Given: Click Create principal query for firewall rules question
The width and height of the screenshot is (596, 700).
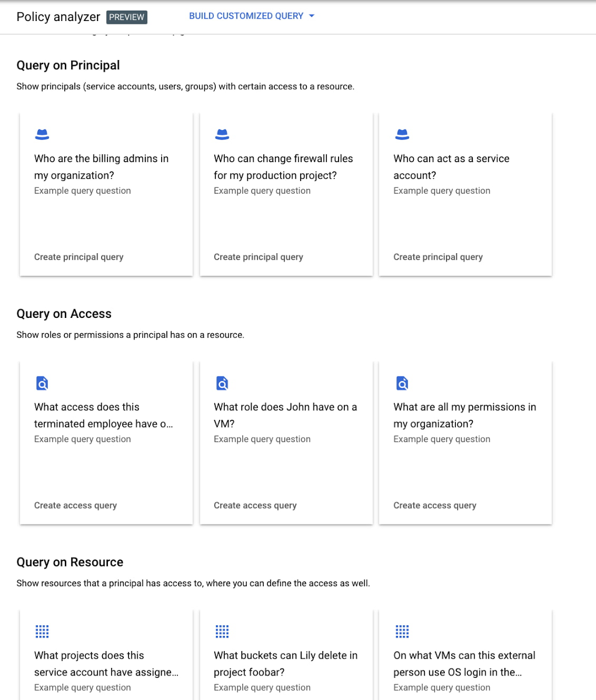Looking at the screenshot, I should (x=258, y=257).
